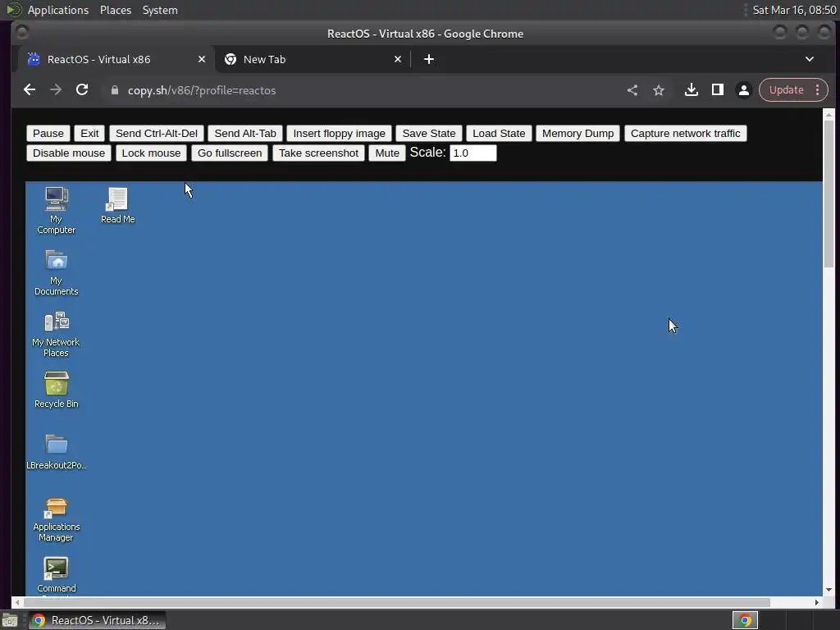Click vertical scrollbar down arrow
The image size is (840, 630).
[x=829, y=590]
